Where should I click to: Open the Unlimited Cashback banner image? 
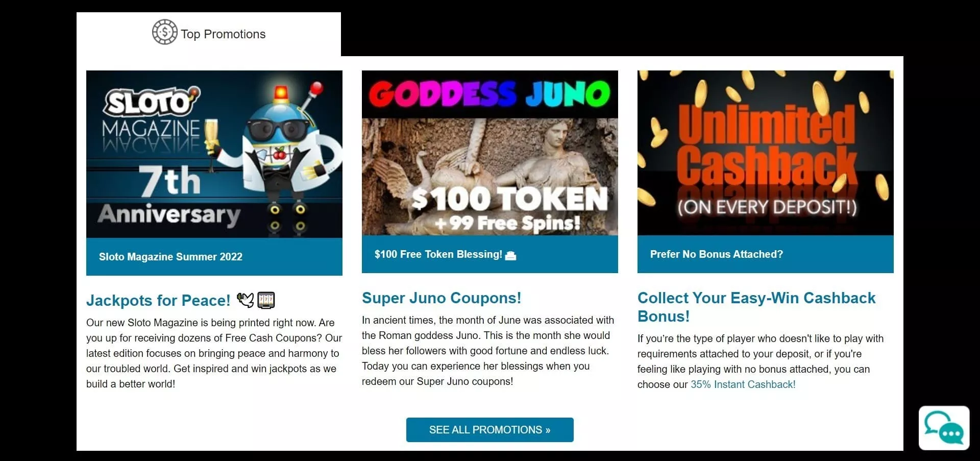click(766, 153)
